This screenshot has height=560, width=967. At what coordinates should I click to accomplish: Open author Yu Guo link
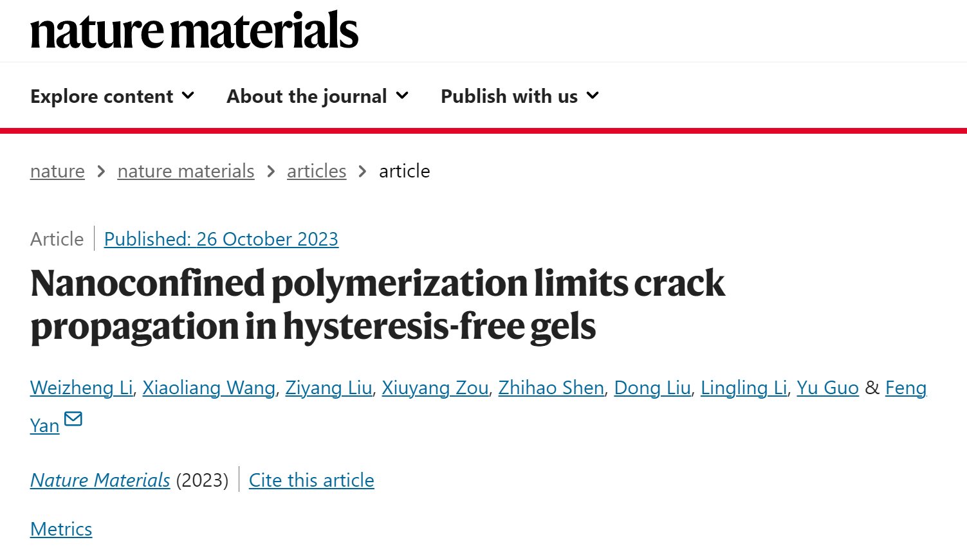(828, 388)
